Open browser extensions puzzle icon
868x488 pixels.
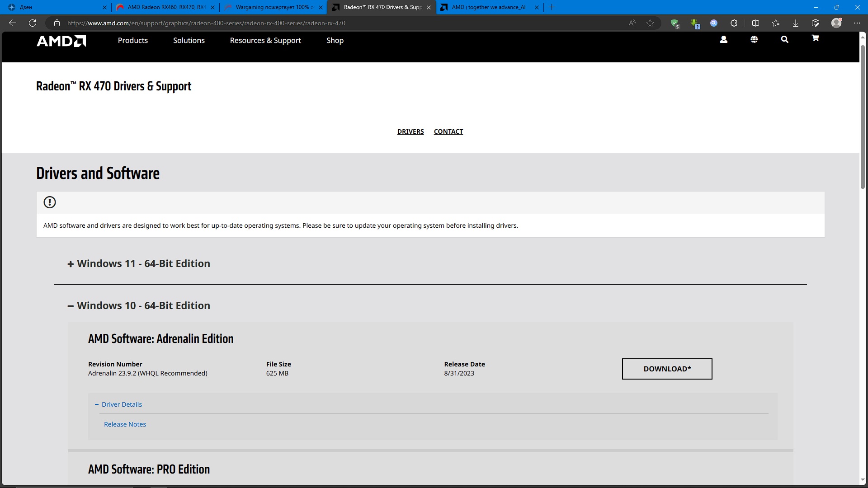point(734,23)
